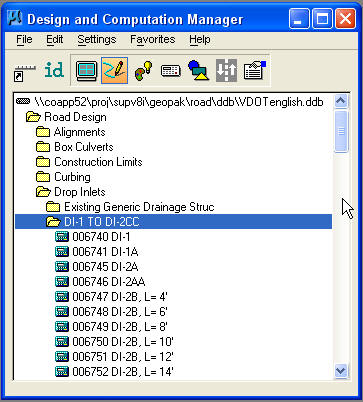
Task: Select the Shape mode icon
Action: [x=199, y=70]
